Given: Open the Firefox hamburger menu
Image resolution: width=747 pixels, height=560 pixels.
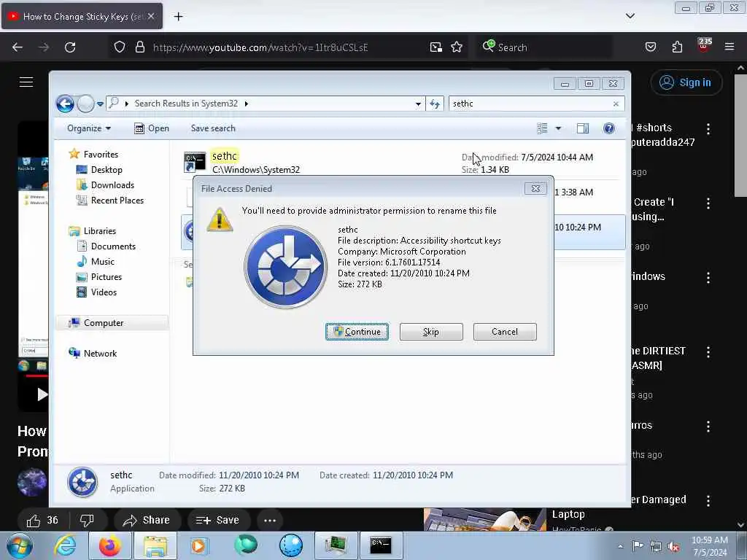Looking at the screenshot, I should [x=729, y=47].
